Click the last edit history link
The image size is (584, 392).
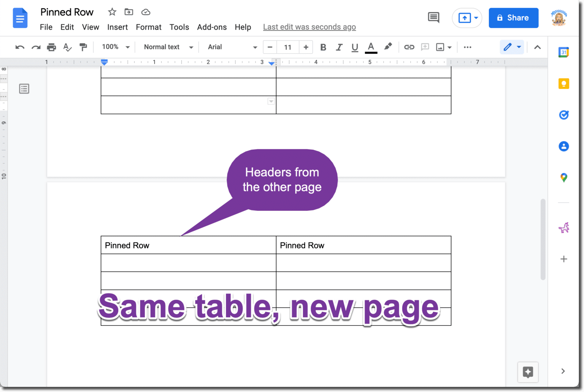coord(309,27)
